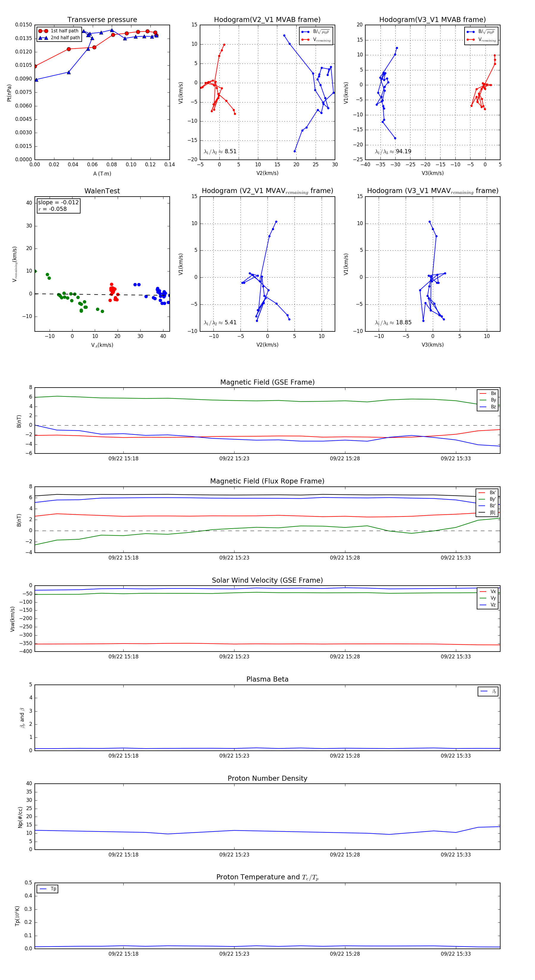Select 'Vx' legend entry
Screen dimensions: 535x980
point(488,592)
